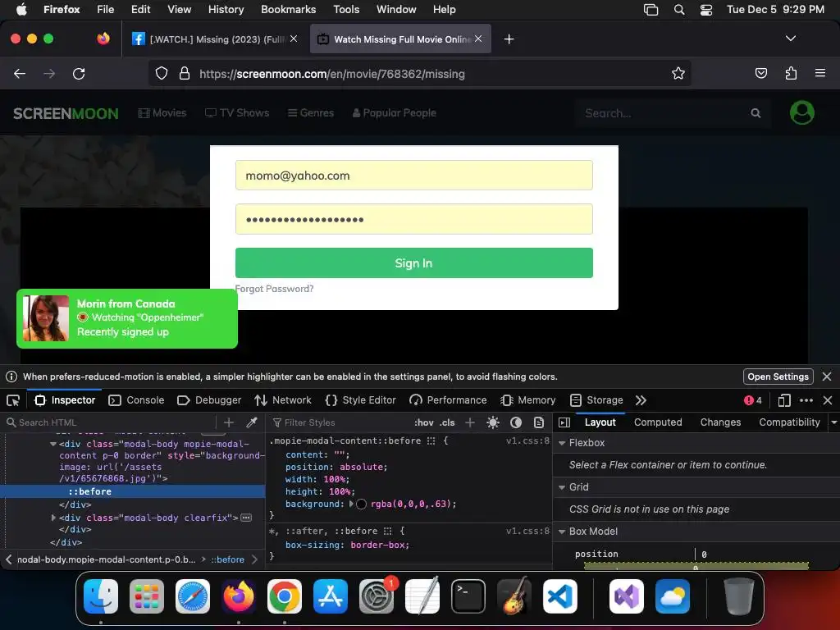Switch to the Debugger tab
The image size is (840, 630).
point(209,400)
